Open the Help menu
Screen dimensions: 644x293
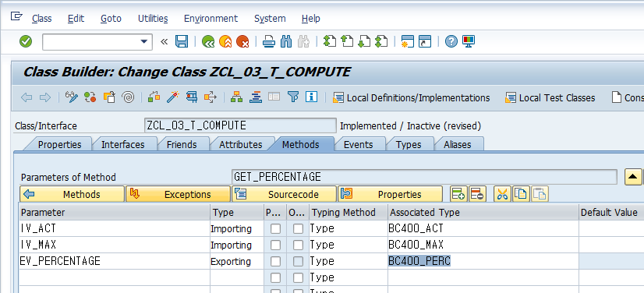click(x=310, y=19)
